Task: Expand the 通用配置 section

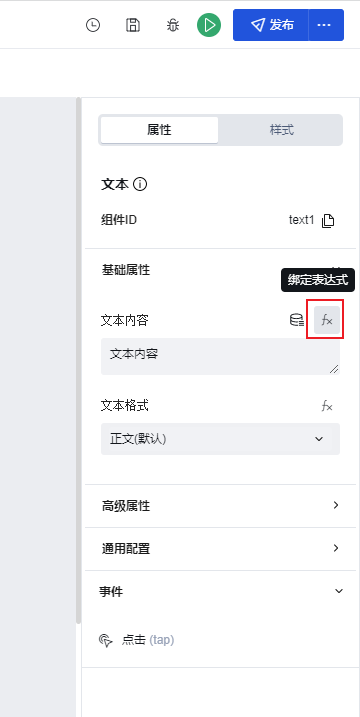Action: 220,549
